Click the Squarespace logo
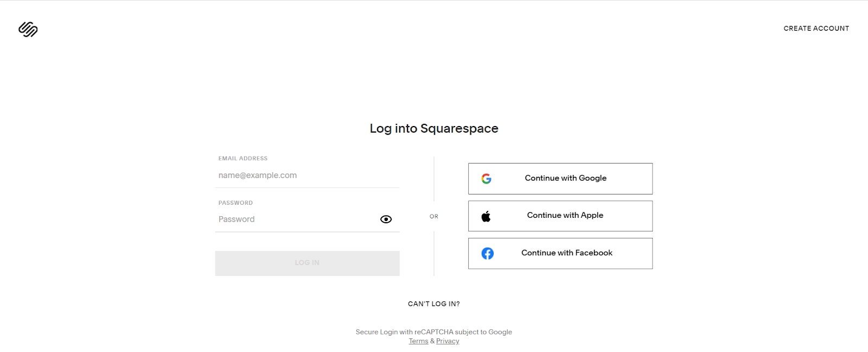This screenshot has width=868, height=352. 28,29
